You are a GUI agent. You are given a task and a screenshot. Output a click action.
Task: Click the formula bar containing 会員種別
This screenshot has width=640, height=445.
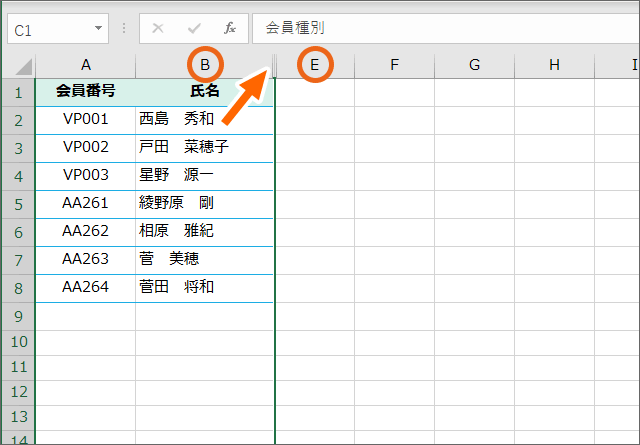[446, 29]
